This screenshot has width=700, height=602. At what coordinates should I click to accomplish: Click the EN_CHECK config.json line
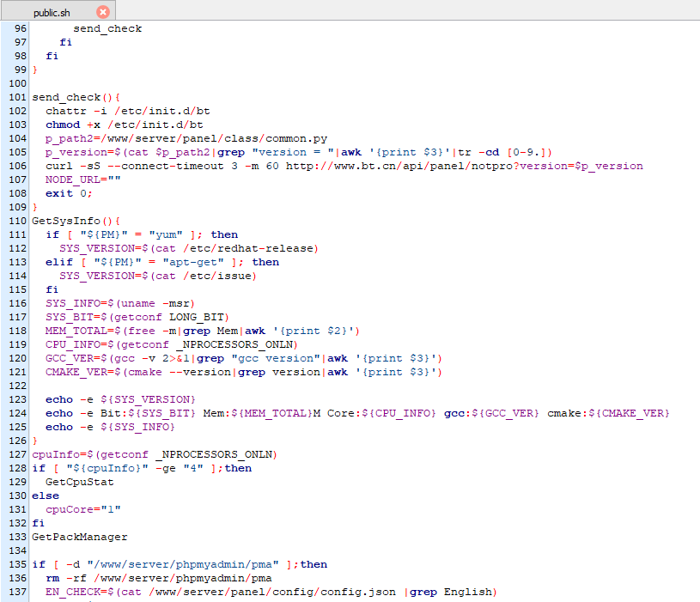coord(271,593)
